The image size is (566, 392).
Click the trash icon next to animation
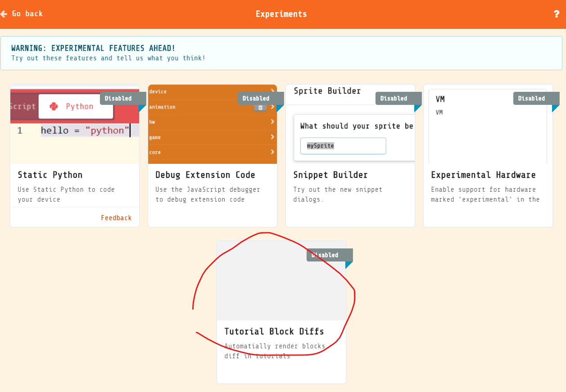260,107
